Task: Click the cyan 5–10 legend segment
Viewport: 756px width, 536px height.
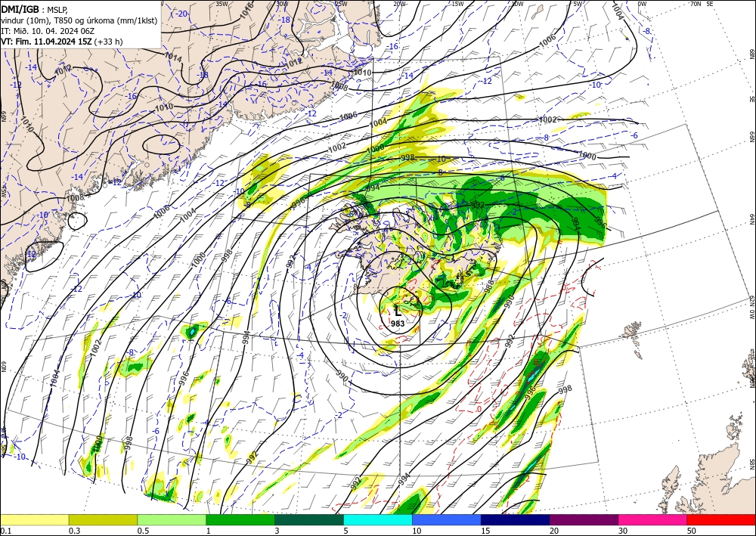Action: pos(378,519)
